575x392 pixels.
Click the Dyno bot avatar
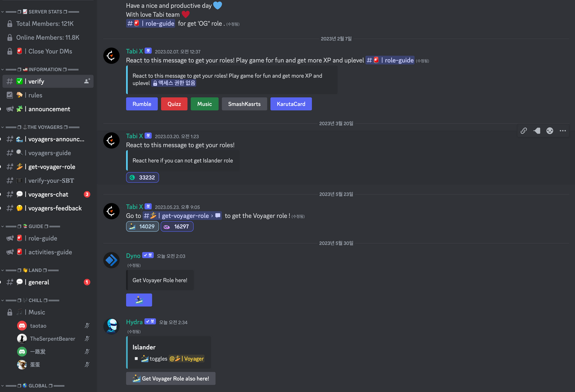[111, 260]
